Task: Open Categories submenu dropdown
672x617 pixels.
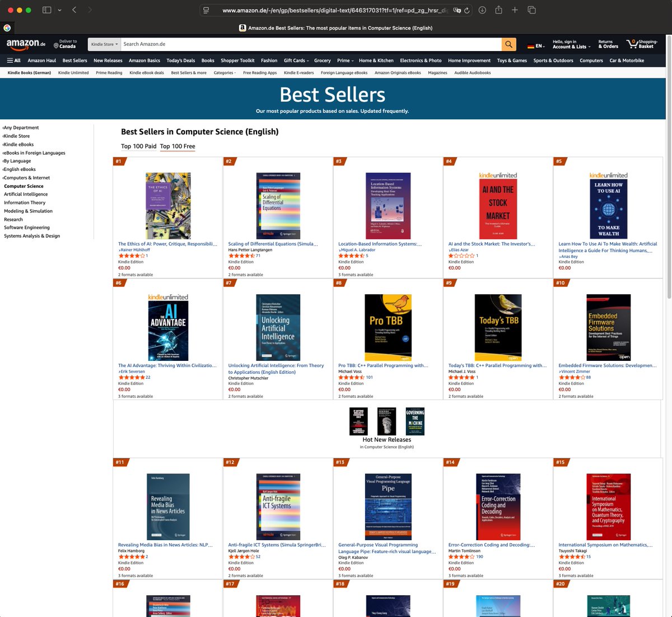Action: click(x=225, y=73)
